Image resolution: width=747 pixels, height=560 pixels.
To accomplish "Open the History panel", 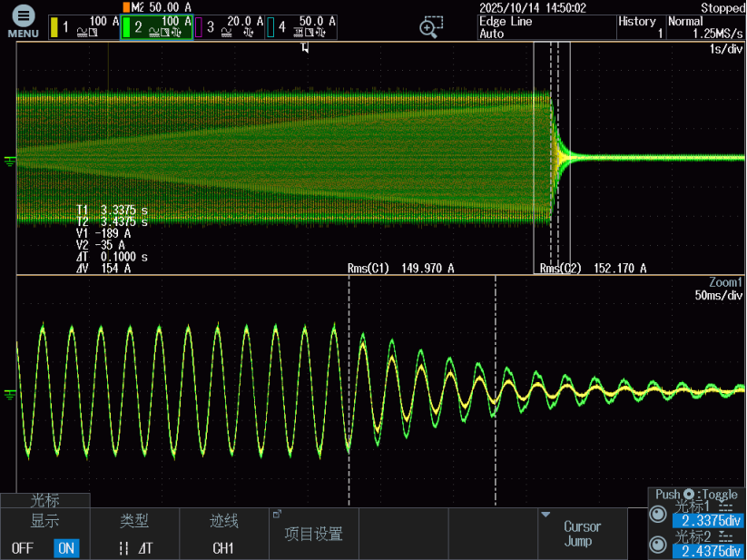I will point(639,27).
